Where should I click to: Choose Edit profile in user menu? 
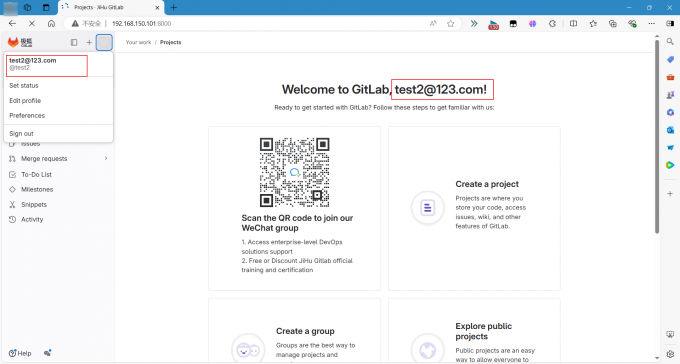[25, 101]
